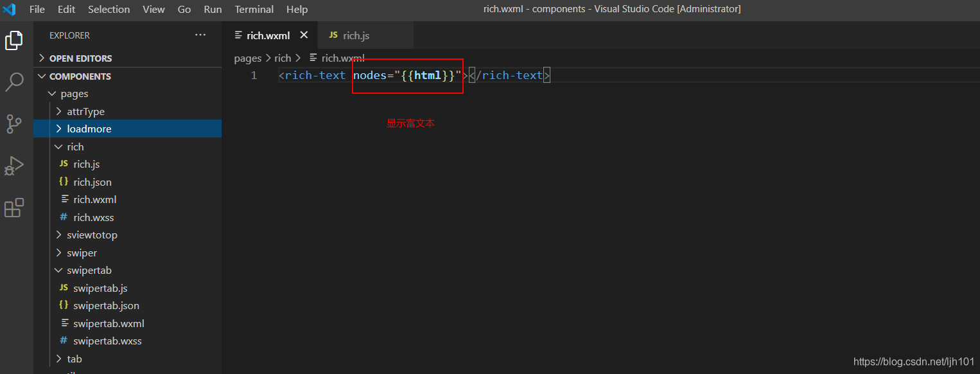Expand the sviewtotop folder
Image resolution: width=980 pixels, height=374 pixels.
pyautogui.click(x=127, y=235)
